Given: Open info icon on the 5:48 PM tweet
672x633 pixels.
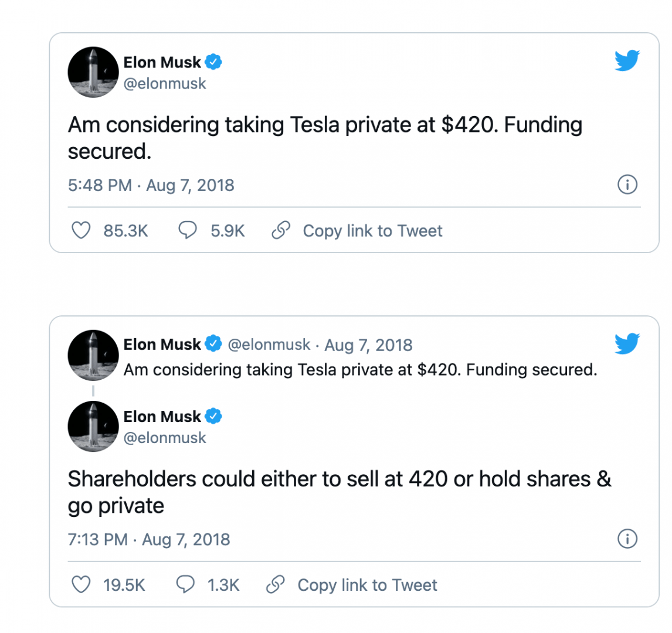Looking at the screenshot, I should 627,185.
